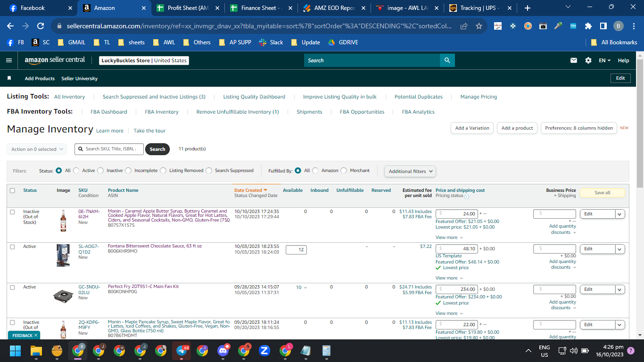This screenshot has width=644, height=362.
Task: Open the buyer messages mail icon
Action: coord(574,60)
